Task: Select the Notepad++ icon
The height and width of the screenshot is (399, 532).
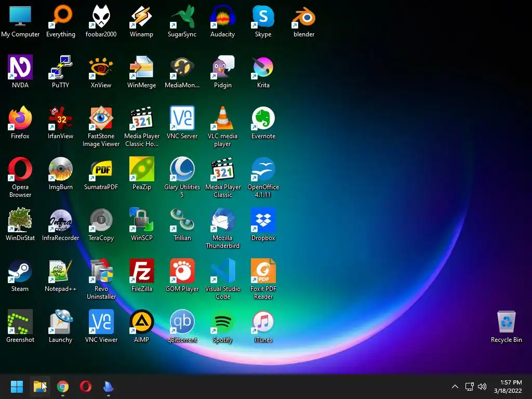Action: click(61, 271)
